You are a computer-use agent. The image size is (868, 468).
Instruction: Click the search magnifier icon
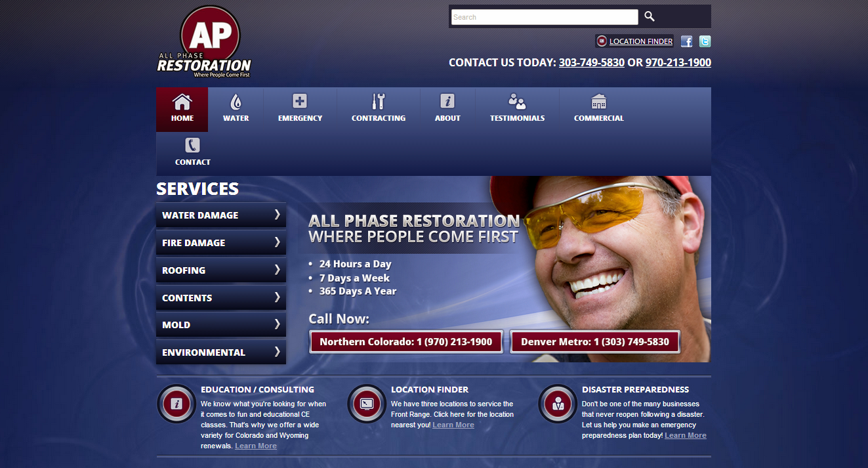pyautogui.click(x=649, y=17)
